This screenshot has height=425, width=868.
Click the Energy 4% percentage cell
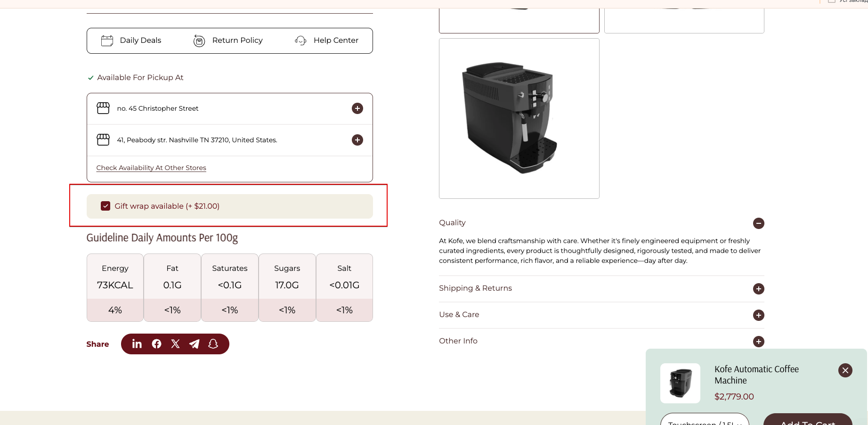point(115,310)
